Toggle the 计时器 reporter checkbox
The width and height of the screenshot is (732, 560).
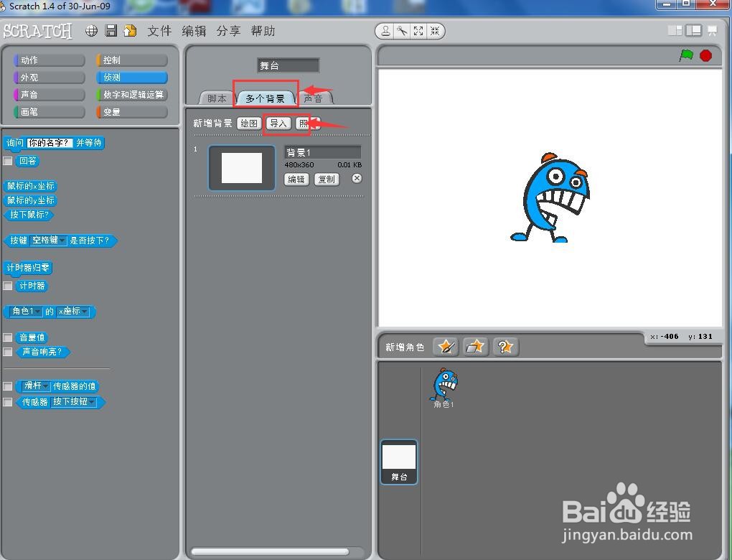[x=7, y=285]
